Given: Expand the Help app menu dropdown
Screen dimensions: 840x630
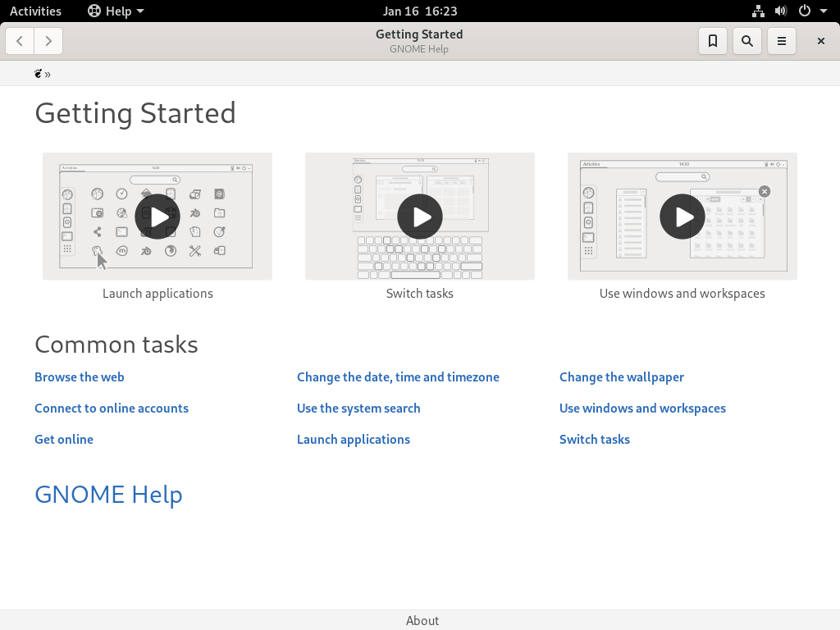Looking at the screenshot, I should [116, 11].
